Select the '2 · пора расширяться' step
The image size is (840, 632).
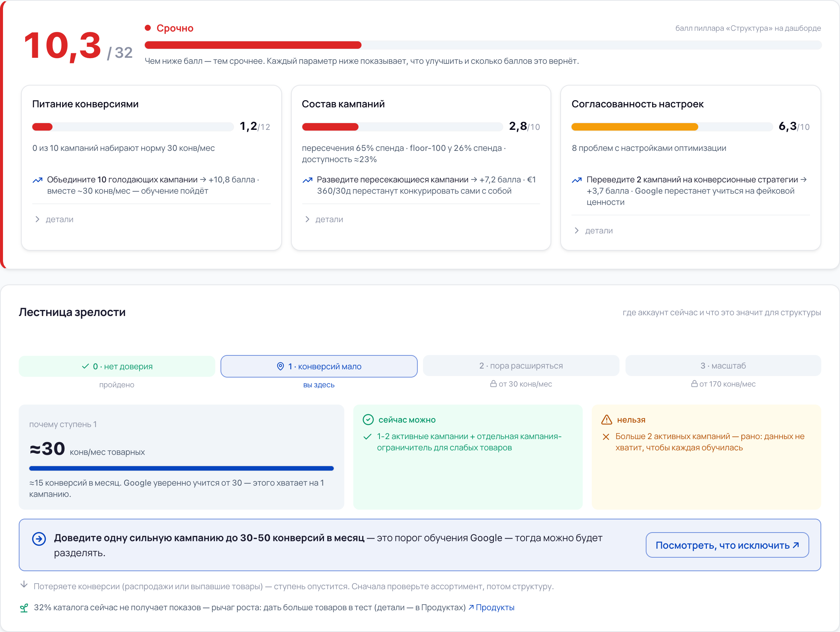click(x=521, y=366)
